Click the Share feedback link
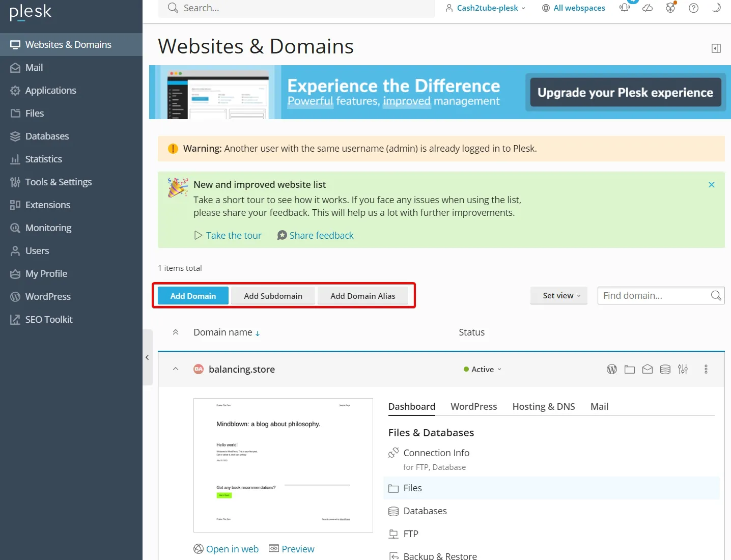Viewport: 731px width, 560px height. [316, 235]
